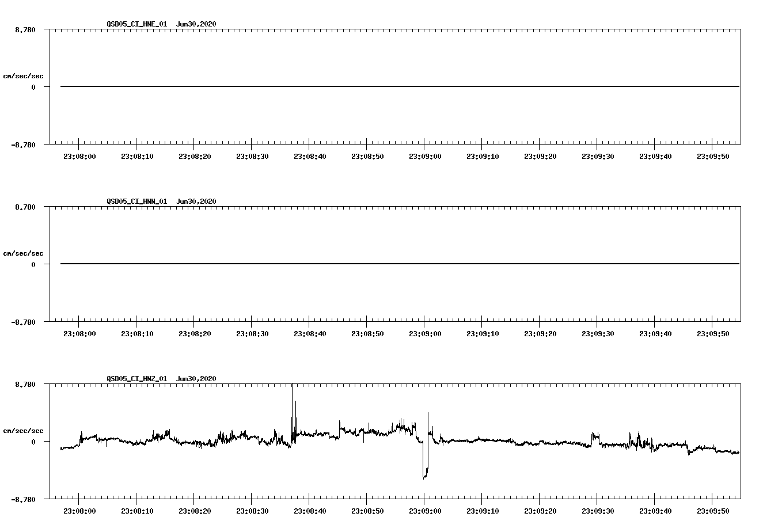The image size is (782, 532).
Task: Click the flat HNN trace line
Action: tap(400, 264)
